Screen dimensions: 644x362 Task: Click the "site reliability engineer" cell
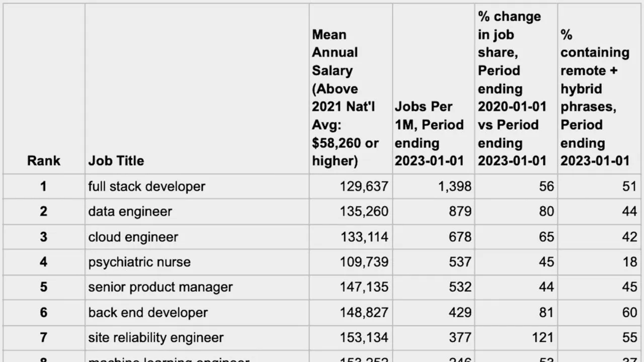coord(156,337)
